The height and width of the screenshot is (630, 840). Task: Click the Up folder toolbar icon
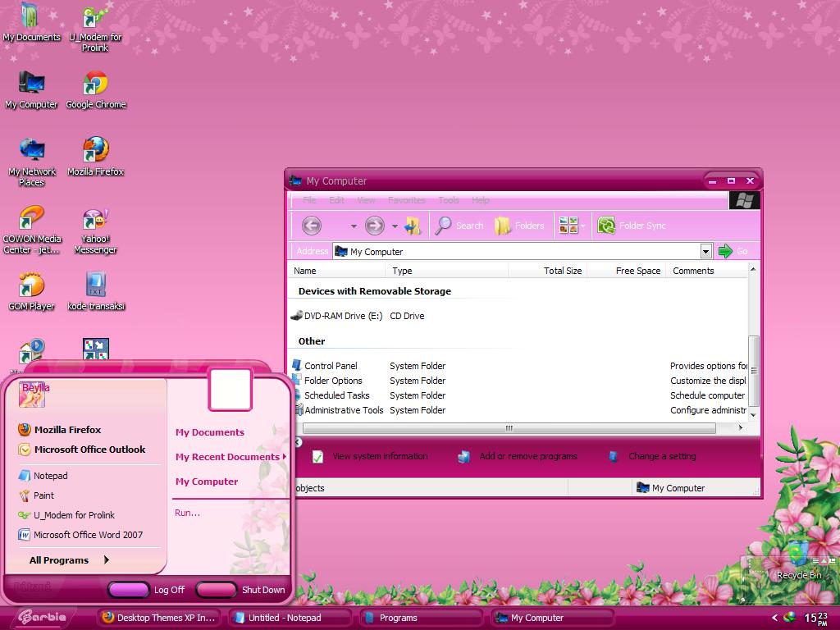click(x=412, y=226)
